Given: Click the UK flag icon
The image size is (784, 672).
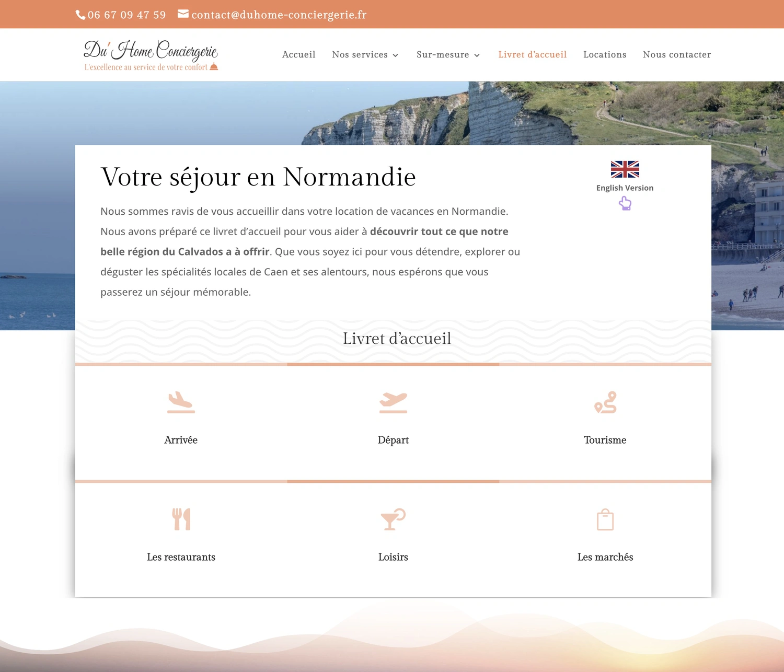Looking at the screenshot, I should pyautogui.click(x=625, y=169).
